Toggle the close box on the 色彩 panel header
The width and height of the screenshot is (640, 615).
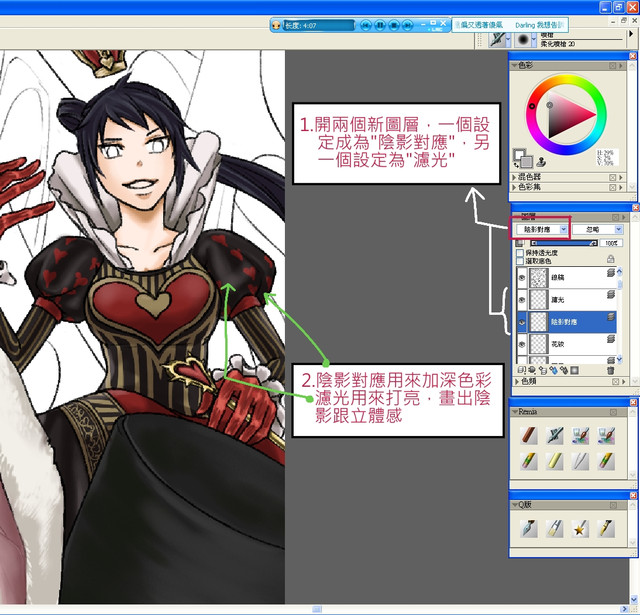tap(613, 66)
